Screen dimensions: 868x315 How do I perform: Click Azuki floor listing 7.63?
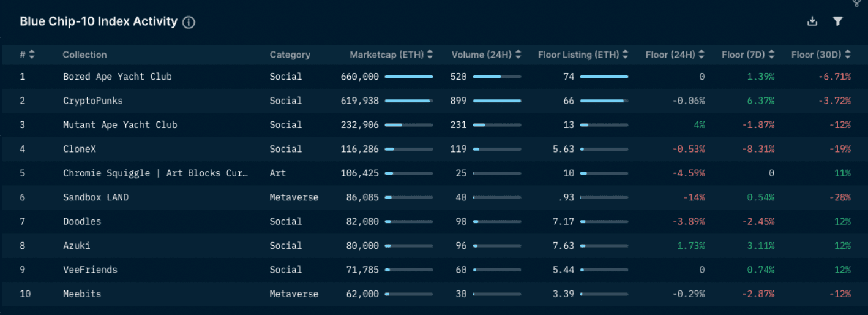(563, 246)
